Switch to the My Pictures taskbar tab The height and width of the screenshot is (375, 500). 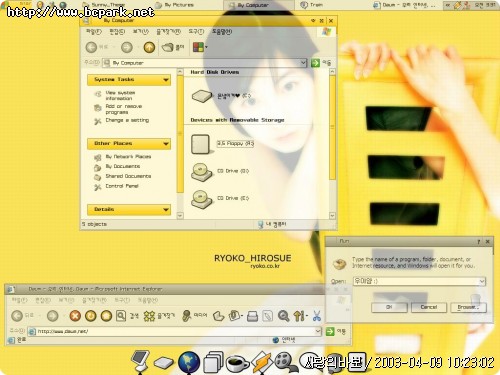175,5
